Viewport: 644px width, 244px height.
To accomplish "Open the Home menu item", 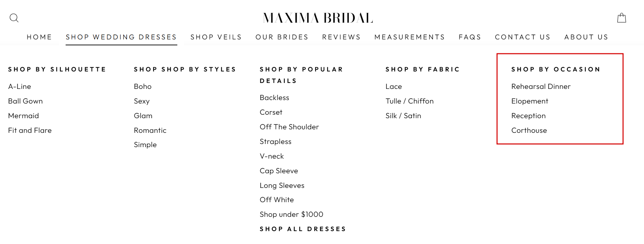I will [x=39, y=37].
